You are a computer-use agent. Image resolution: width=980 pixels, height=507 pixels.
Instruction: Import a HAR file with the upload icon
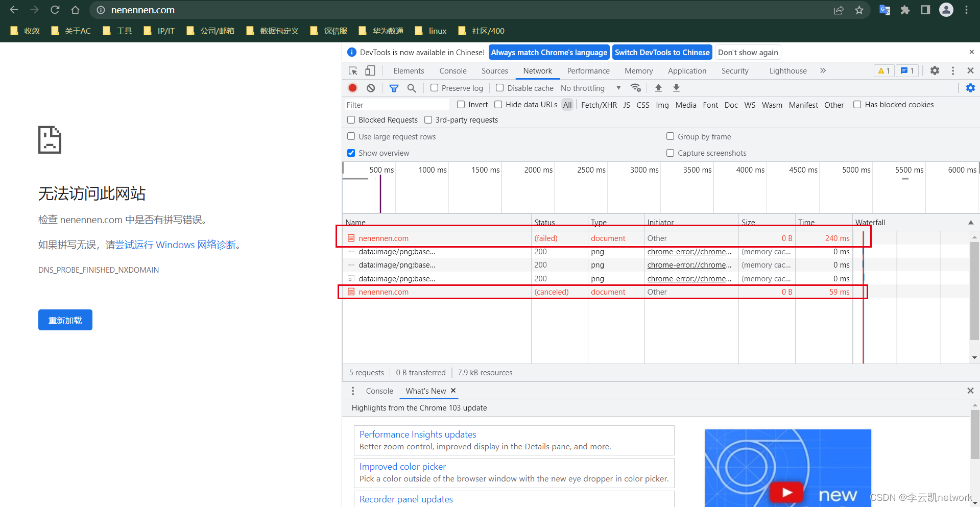[658, 88]
